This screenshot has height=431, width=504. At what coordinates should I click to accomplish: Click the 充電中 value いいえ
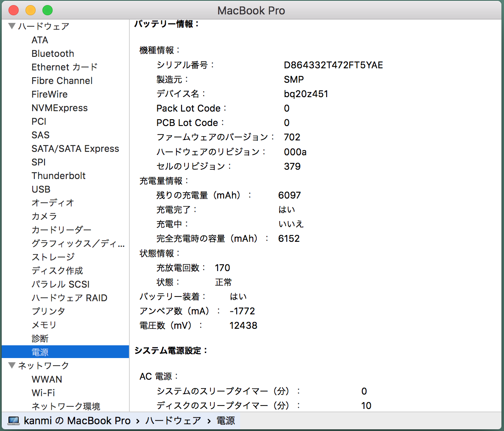pos(291,224)
